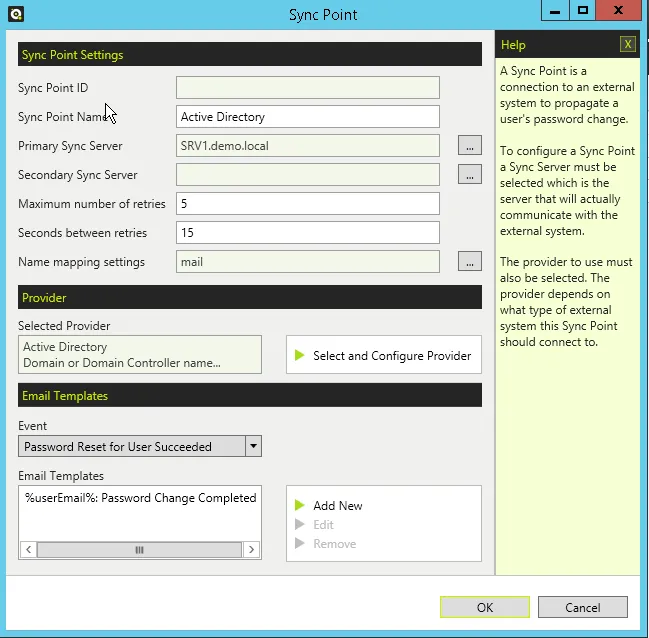The width and height of the screenshot is (649, 638).
Task: Click the Email Templates section header
Action: (x=250, y=395)
